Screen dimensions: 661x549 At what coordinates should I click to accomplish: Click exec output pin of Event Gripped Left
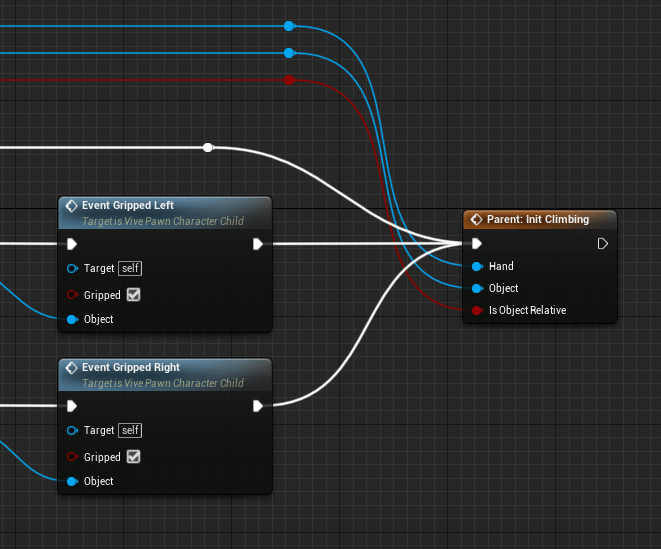tap(258, 243)
